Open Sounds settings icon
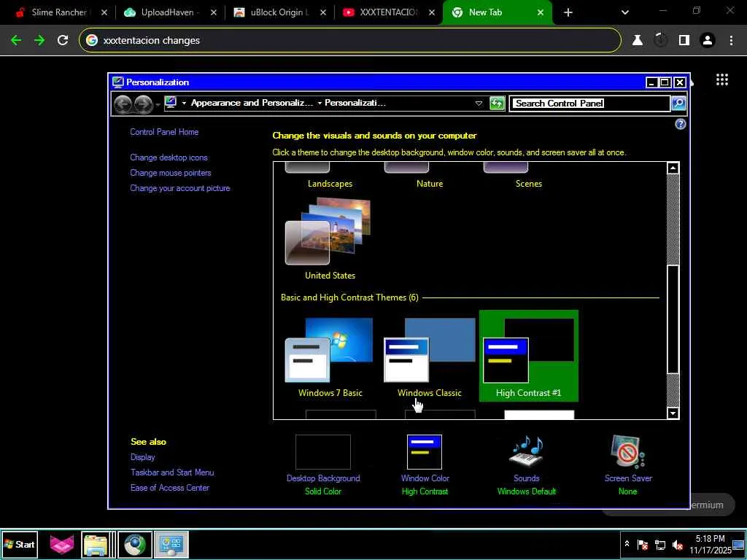Viewport: 747px width, 560px height. click(x=526, y=452)
